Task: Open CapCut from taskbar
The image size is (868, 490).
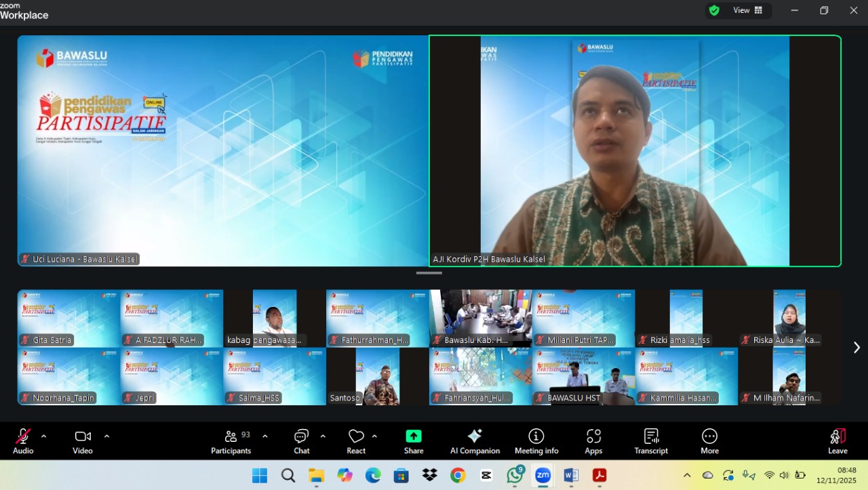Action: 486,476
